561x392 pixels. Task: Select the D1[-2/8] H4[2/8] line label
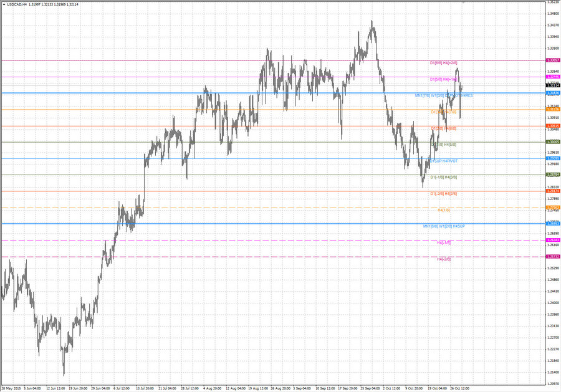point(444,193)
